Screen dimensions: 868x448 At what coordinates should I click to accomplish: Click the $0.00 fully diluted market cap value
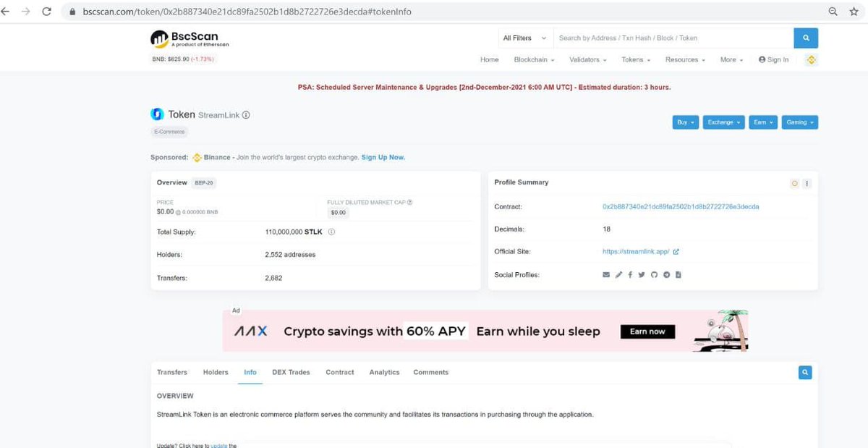click(338, 213)
